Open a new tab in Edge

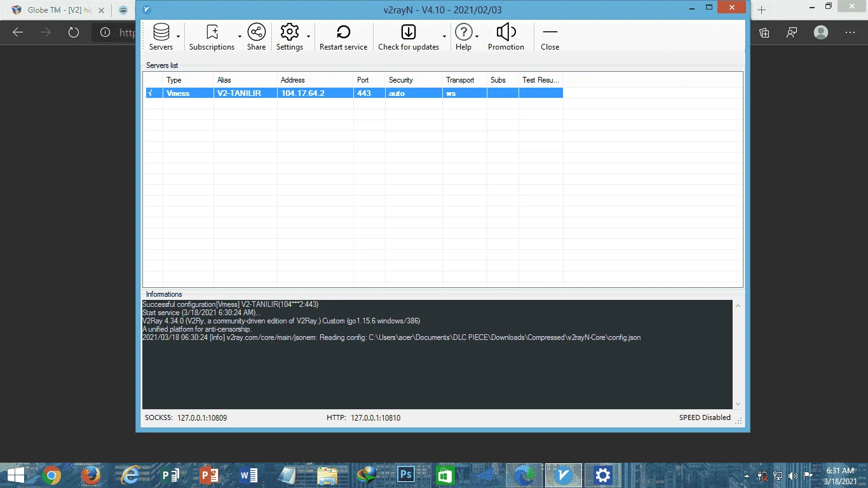(762, 10)
